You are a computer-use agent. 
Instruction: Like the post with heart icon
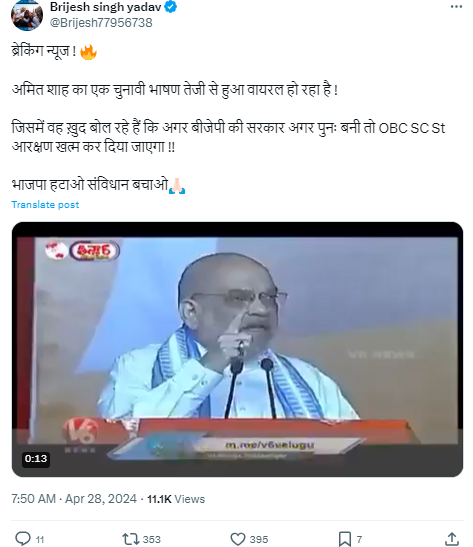[238, 539]
